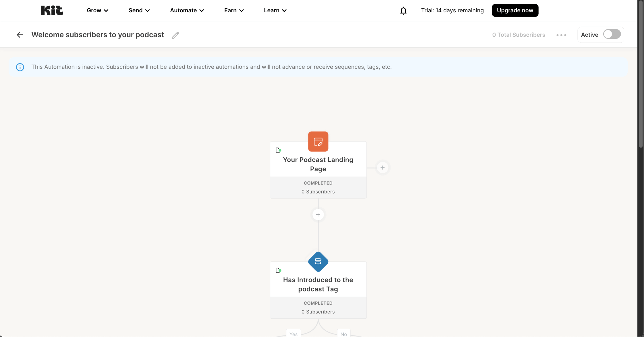Select the orange landing page event icon
644x337 pixels.
[x=318, y=141]
